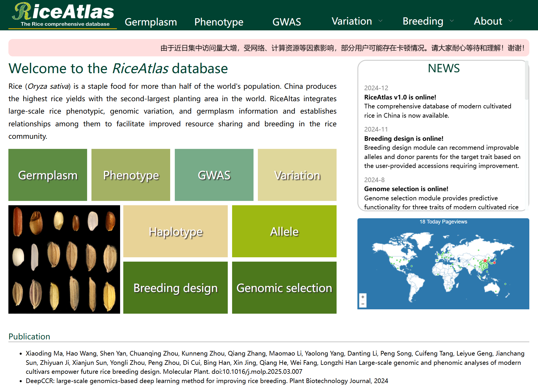The image size is (538, 392).
Task: Click the world pageviews map
Action: coord(443,264)
